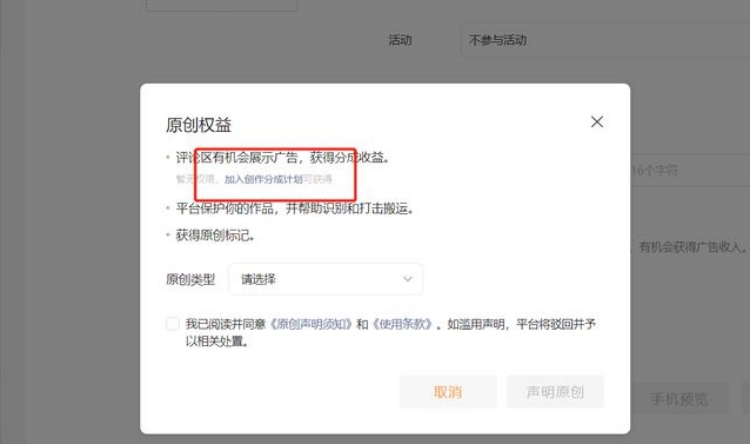Click the 活动 label in the background form
The width and height of the screenshot is (750, 444).
(400, 40)
